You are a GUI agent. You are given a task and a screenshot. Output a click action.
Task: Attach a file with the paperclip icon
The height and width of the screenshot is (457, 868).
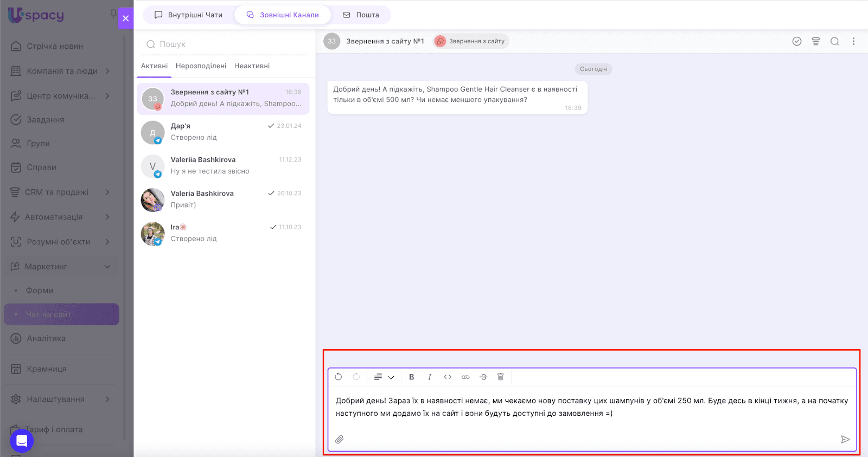[340, 439]
